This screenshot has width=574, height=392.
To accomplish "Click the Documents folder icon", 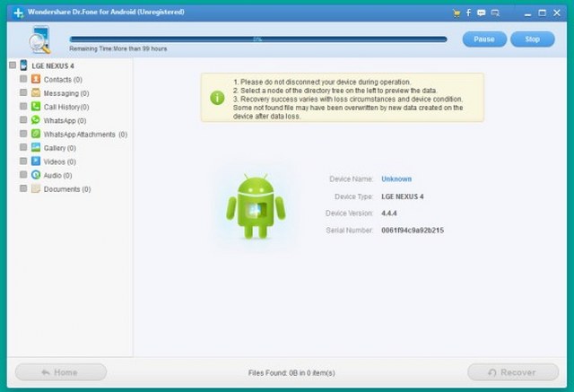I will pyautogui.click(x=36, y=188).
